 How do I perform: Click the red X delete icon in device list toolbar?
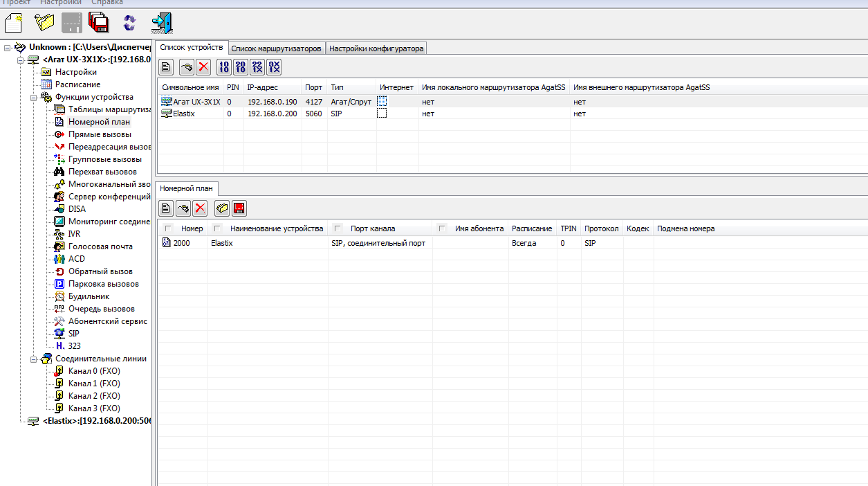[203, 67]
